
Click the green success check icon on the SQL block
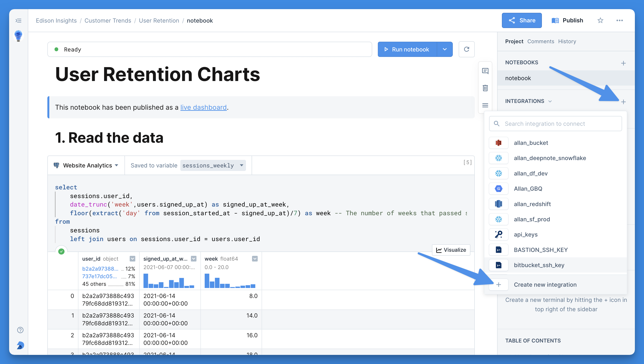[61, 251]
